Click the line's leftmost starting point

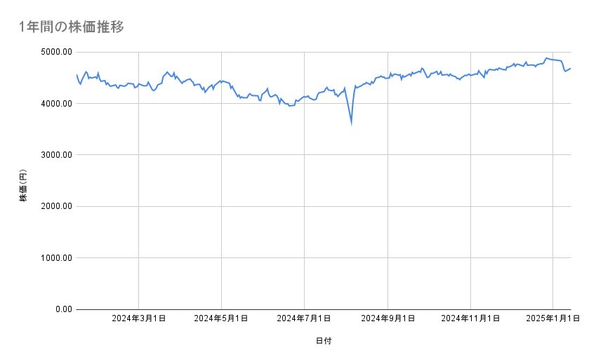(77, 74)
